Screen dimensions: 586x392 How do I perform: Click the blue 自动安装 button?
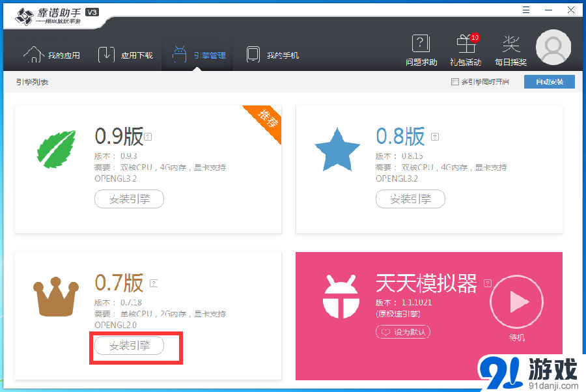point(550,81)
